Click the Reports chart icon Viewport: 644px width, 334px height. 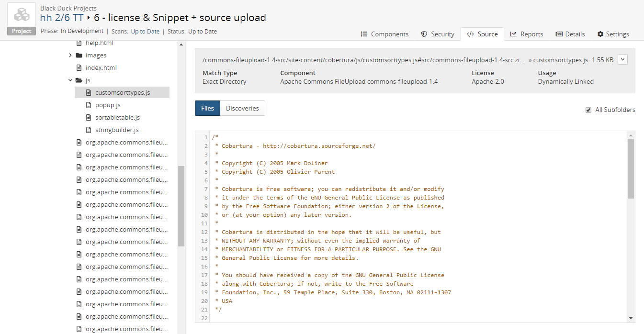click(x=513, y=34)
